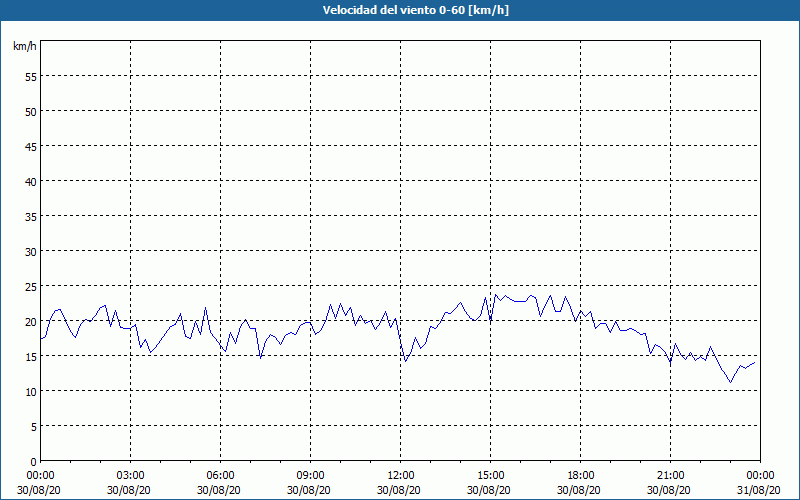This screenshot has height=500, width=800.
Task: Click the chart title 'Velocidad del viento 0-60 [km/h]'
Action: [x=415, y=10]
